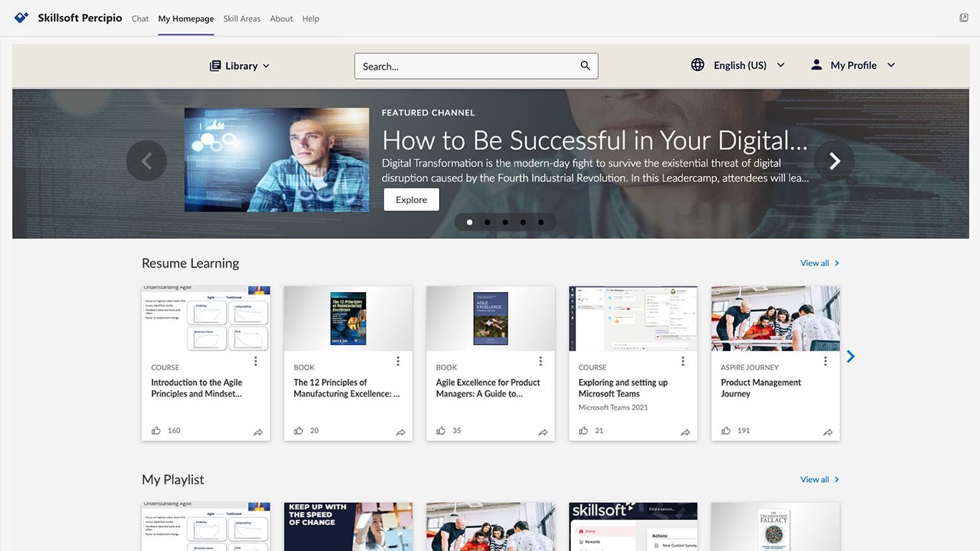Share The 12 Principles of Manufacturing book
Image resolution: width=980 pixels, height=551 pixels.
[x=400, y=432]
